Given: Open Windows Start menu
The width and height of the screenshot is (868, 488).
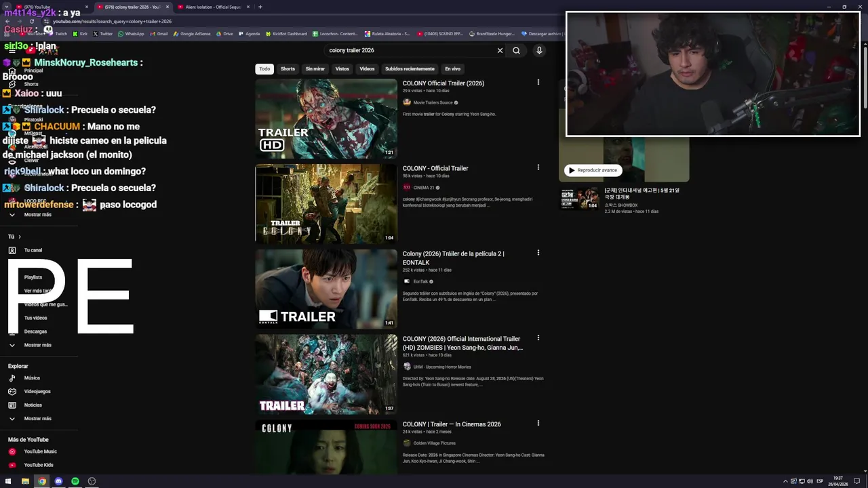Looking at the screenshot, I should 8,481.
